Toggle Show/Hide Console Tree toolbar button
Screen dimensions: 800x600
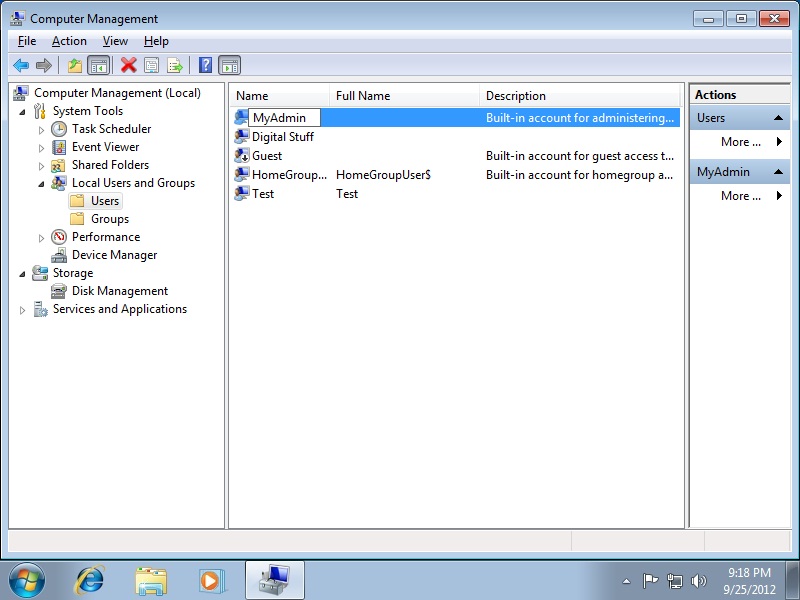(99, 65)
